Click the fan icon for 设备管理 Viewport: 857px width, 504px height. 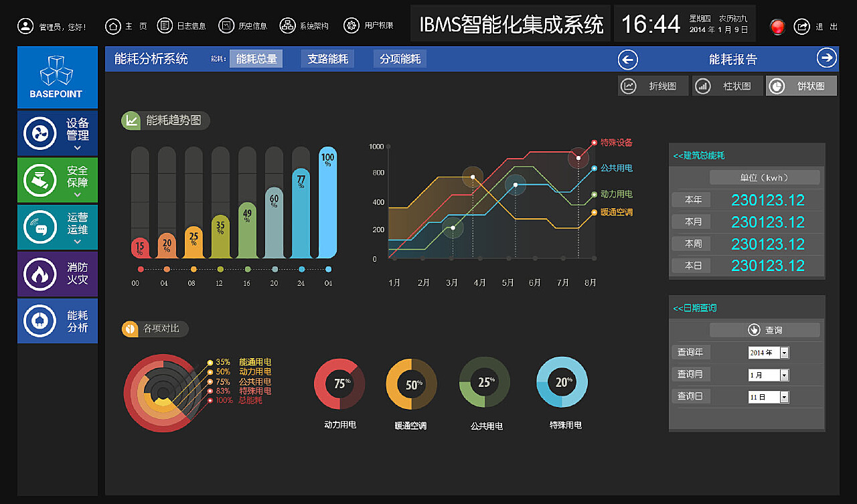40,133
